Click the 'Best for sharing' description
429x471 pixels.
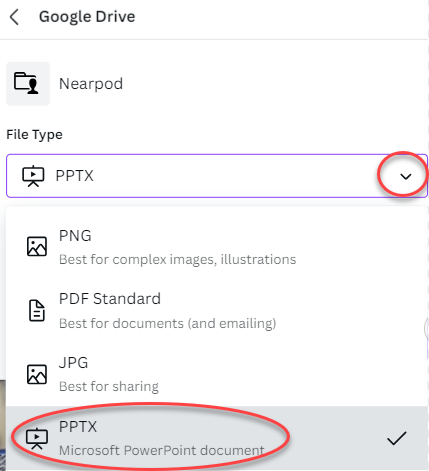click(109, 387)
